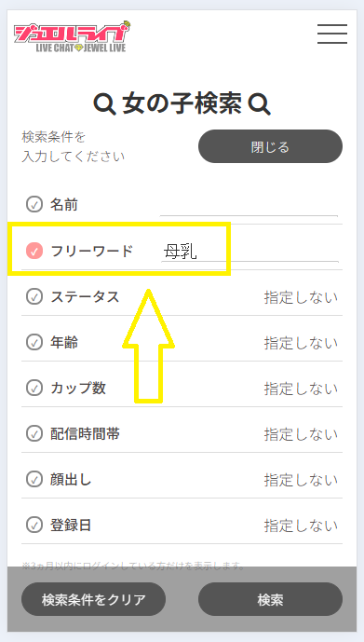
Task: Toggle the 配信時間帯 check icon
Action: pos(34,433)
